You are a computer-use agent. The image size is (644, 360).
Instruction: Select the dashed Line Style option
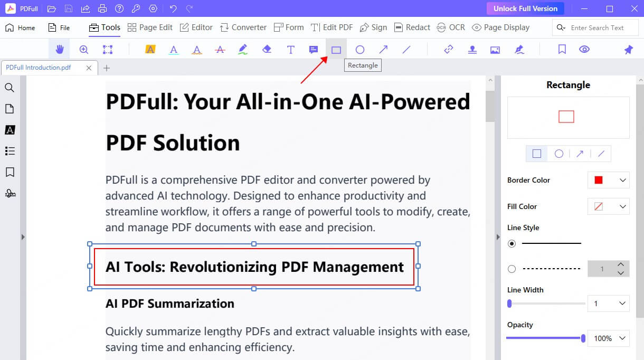[512, 269]
